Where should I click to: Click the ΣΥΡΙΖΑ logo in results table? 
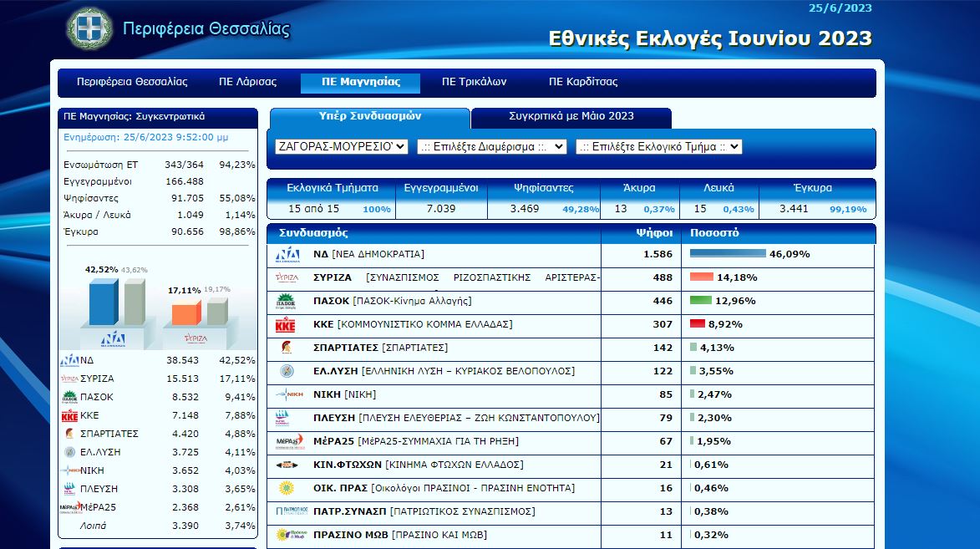click(x=287, y=277)
